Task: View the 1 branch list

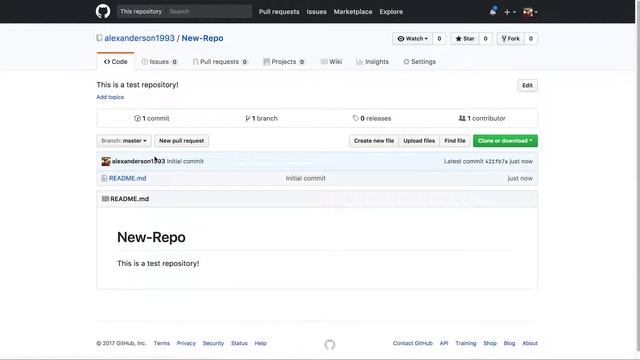Action: tap(261, 118)
